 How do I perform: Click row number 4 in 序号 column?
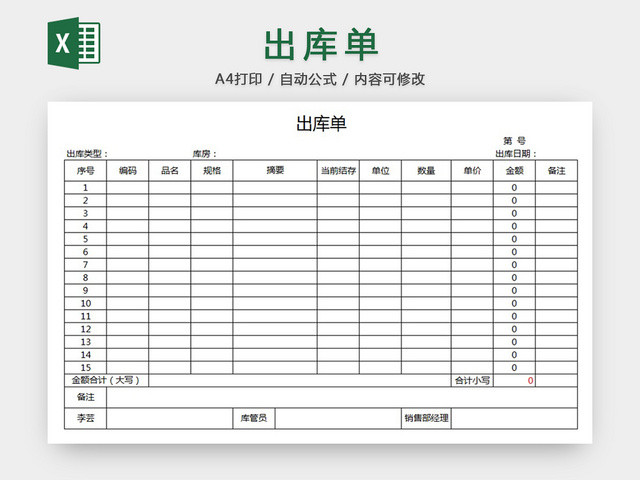[x=85, y=227]
